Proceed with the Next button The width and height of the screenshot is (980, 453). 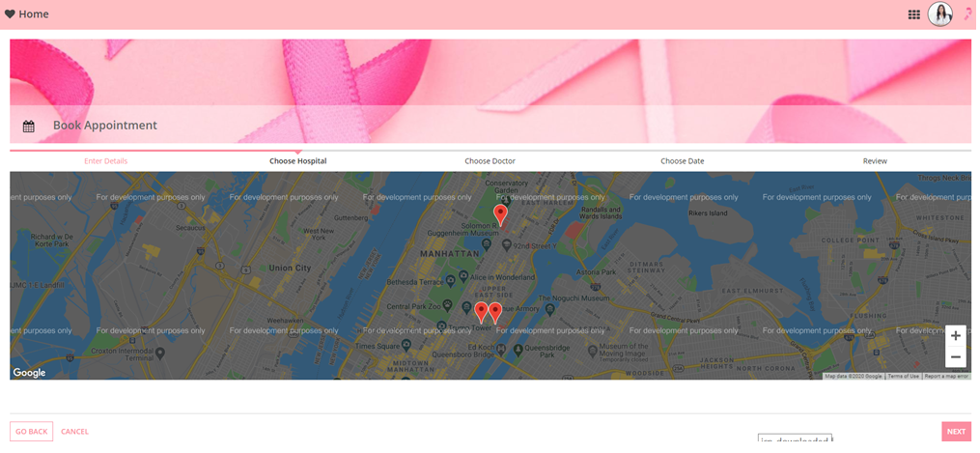coord(956,432)
